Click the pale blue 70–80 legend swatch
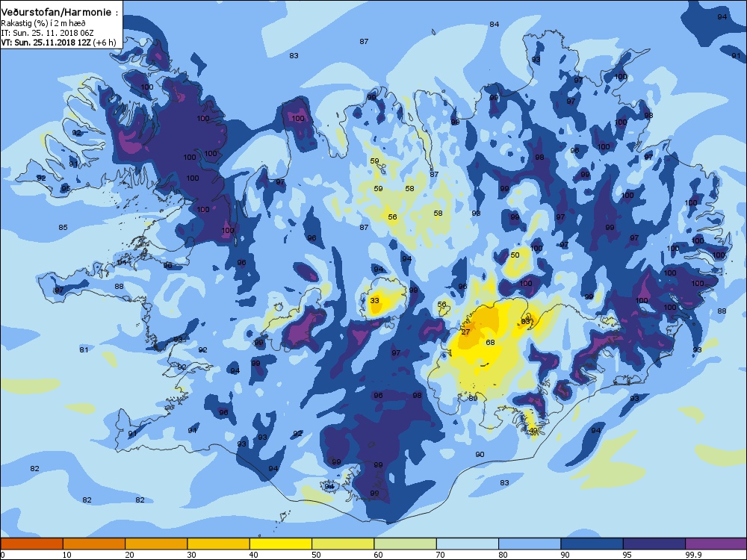This screenshot has width=747, height=560. 468,544
